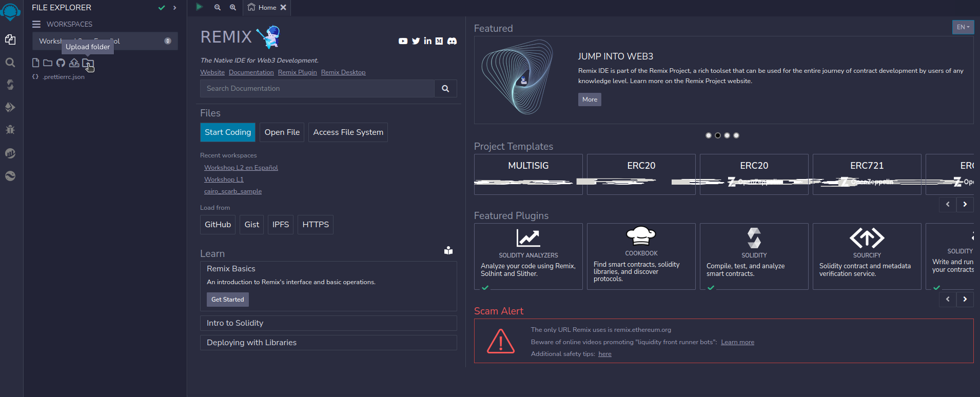The width and height of the screenshot is (980, 397).
Task: Open the Deploy & run transactions icon
Action: click(x=10, y=107)
